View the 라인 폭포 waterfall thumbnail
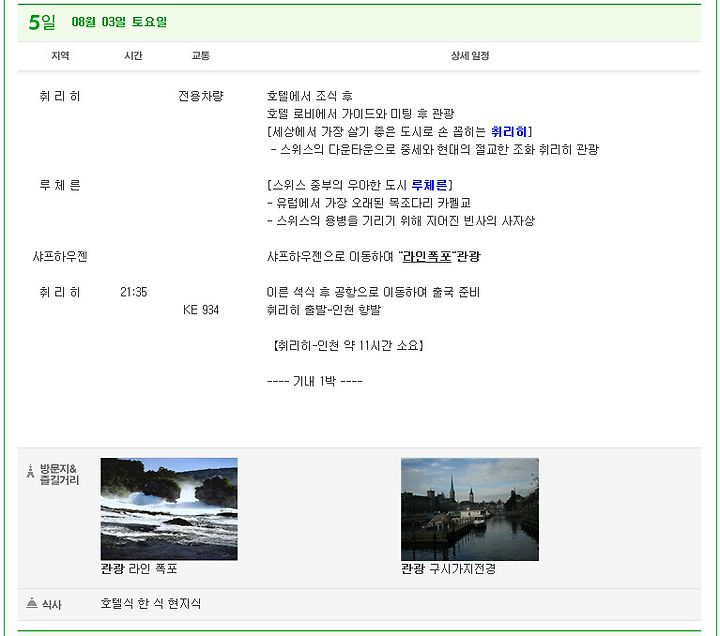The image size is (720, 636). click(169, 509)
